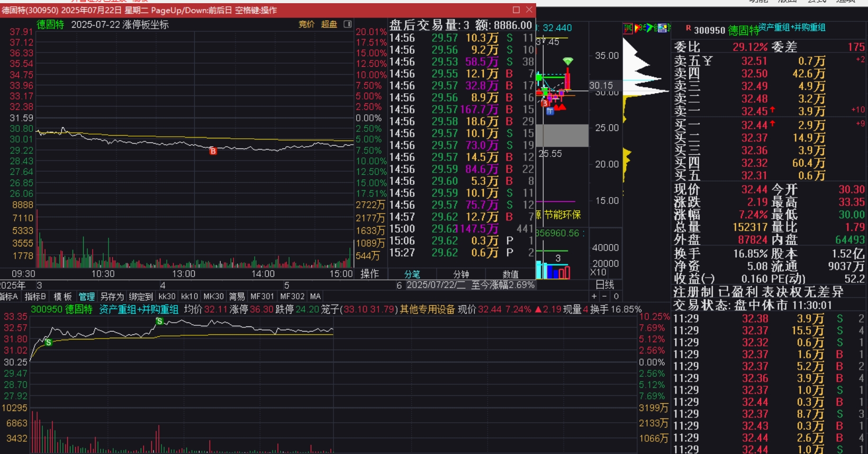Viewport: 868px width, 454px height.
Task: Click the 另存为 button
Action: (112, 297)
